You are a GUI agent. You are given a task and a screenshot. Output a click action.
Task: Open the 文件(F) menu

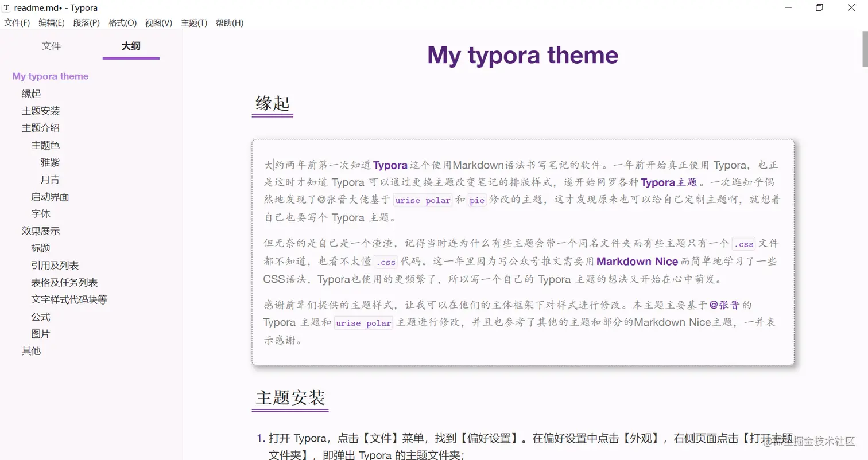pos(17,23)
